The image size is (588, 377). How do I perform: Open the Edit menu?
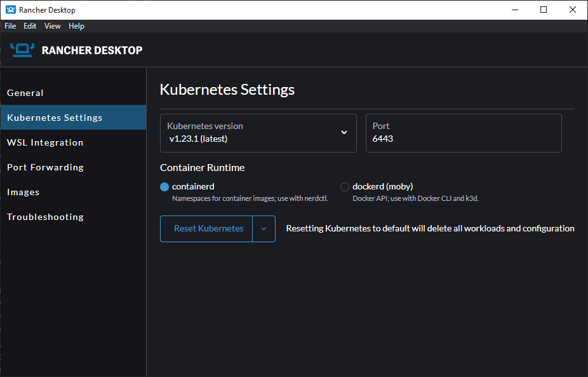(x=30, y=26)
